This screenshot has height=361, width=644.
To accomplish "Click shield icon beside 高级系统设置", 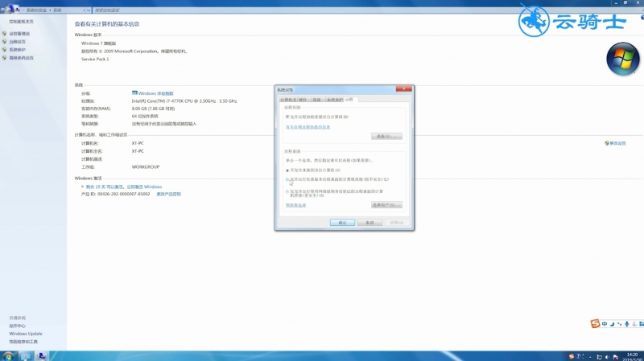I will pyautogui.click(x=5, y=58).
